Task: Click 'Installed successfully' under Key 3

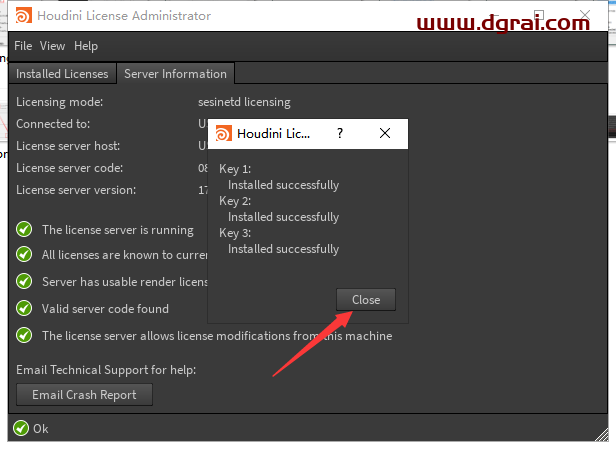Action: [283, 249]
